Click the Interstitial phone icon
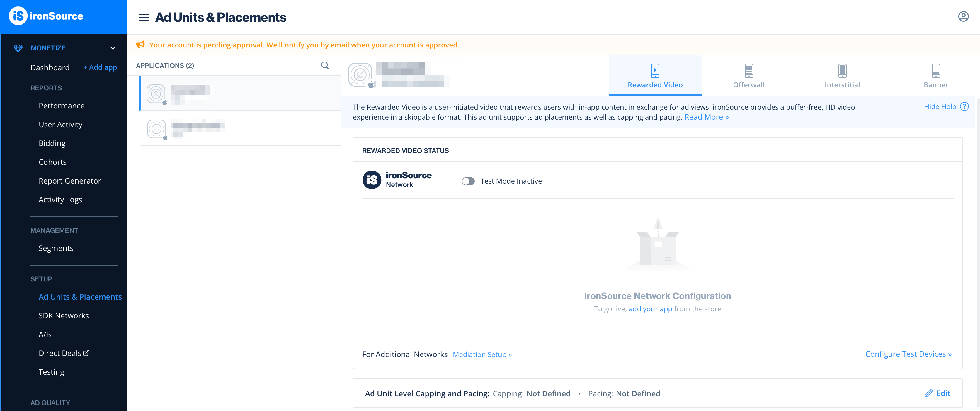The image size is (980, 411). pyautogui.click(x=842, y=71)
